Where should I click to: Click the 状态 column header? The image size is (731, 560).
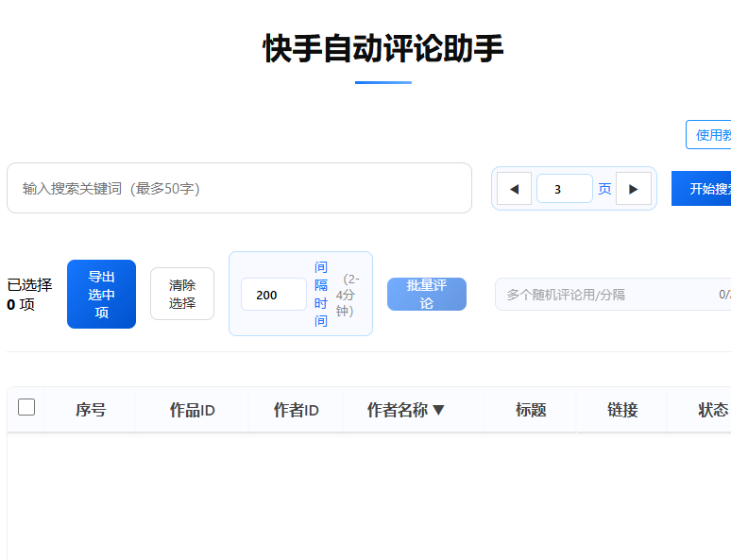tap(712, 410)
